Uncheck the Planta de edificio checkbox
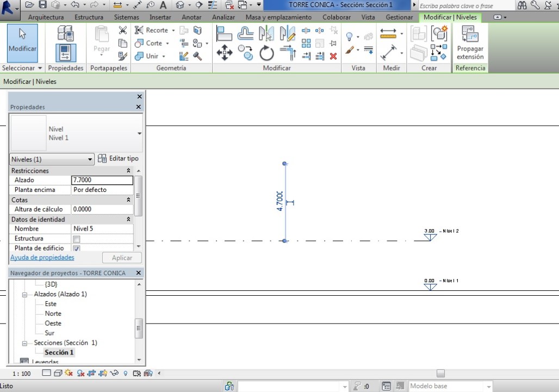The width and height of the screenshot is (559, 392). click(76, 248)
